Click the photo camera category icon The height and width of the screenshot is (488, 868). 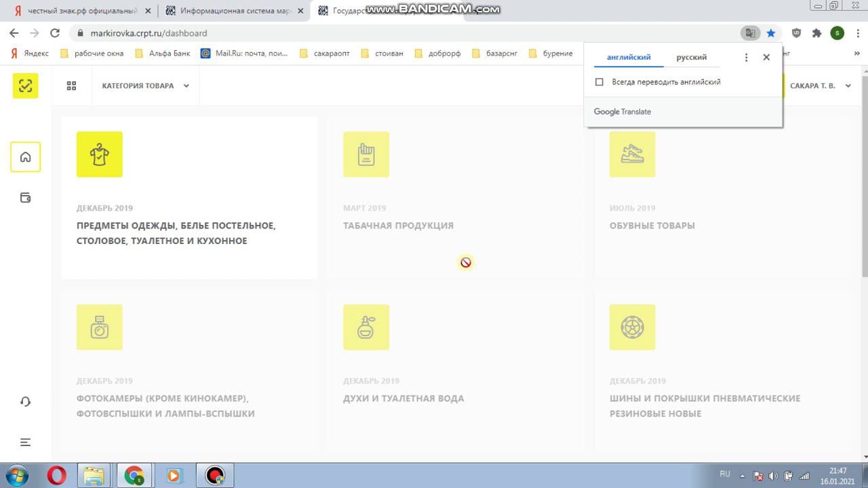(x=100, y=327)
